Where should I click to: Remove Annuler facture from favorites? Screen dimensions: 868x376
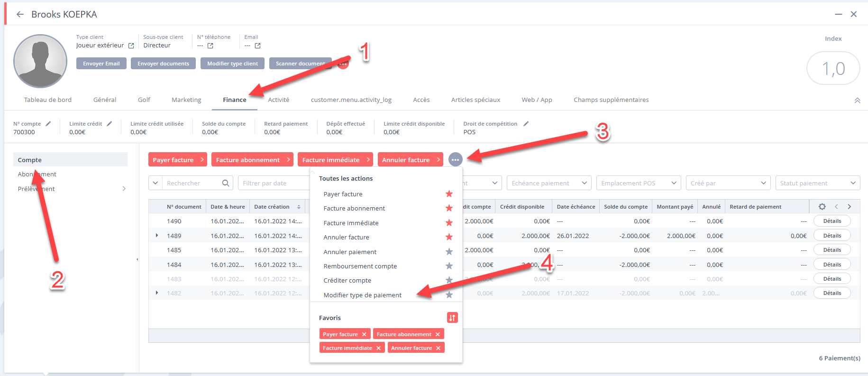(438, 348)
